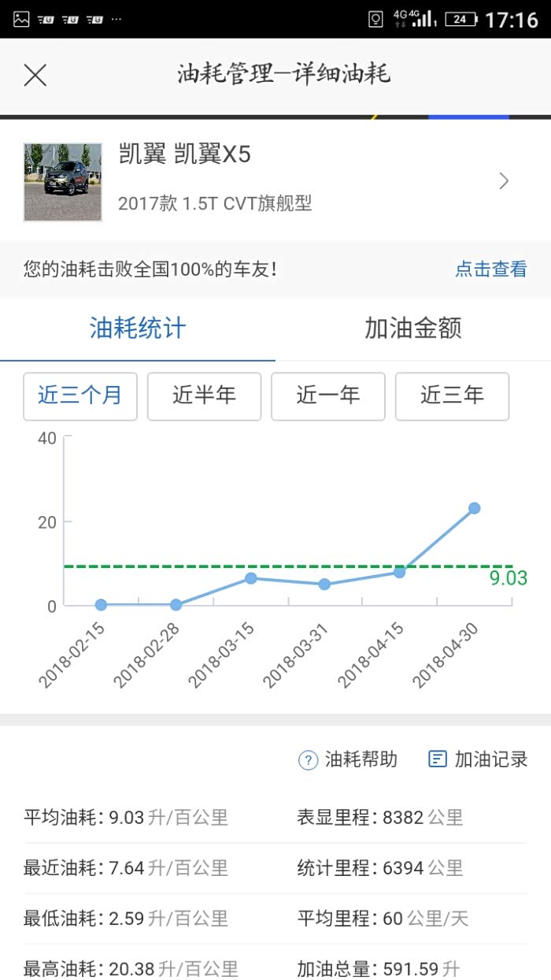Screen dimensions: 551x980
Task: Open 加油记录 refuel records
Action: [x=491, y=760]
